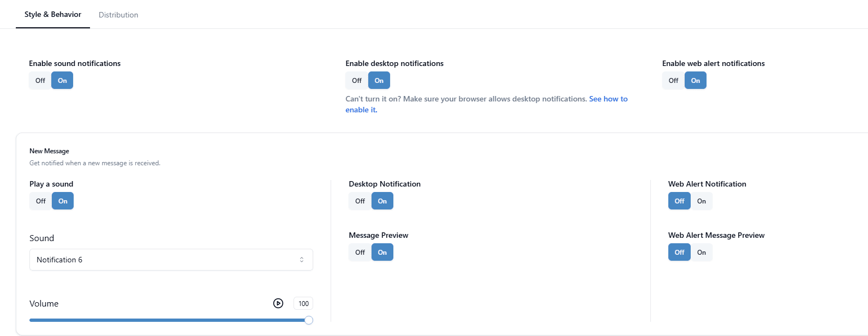868x336 pixels.
Task: Turn off Enable web alert notifications
Action: pyautogui.click(x=673, y=81)
